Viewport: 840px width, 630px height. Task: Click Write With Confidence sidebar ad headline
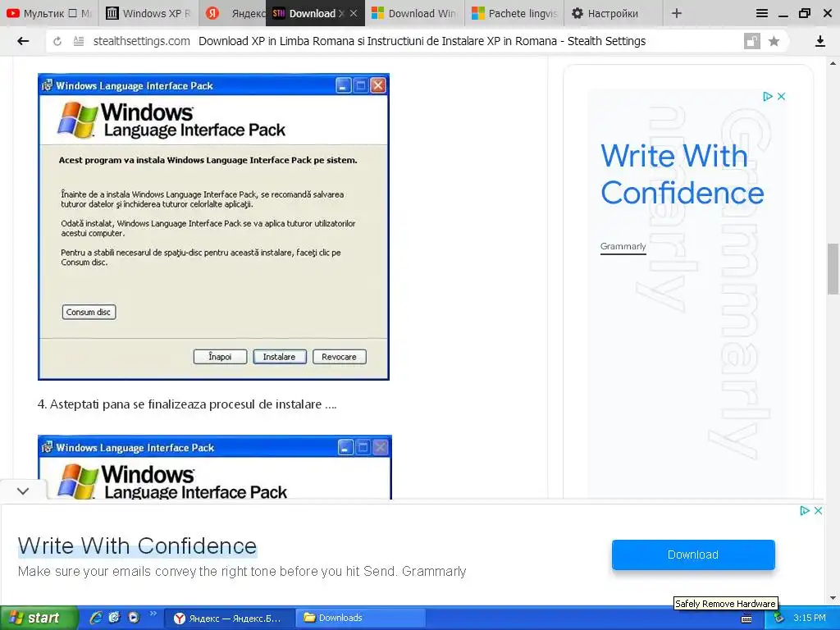[682, 174]
